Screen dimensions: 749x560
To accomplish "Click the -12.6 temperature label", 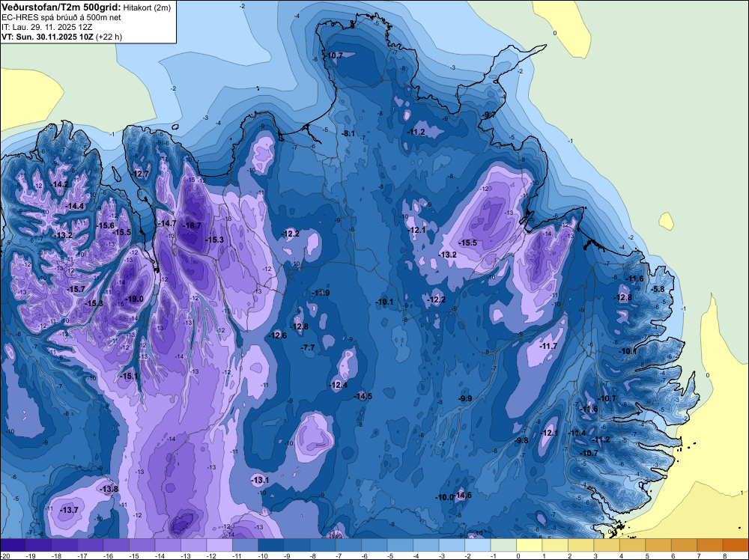I will pyautogui.click(x=278, y=335).
